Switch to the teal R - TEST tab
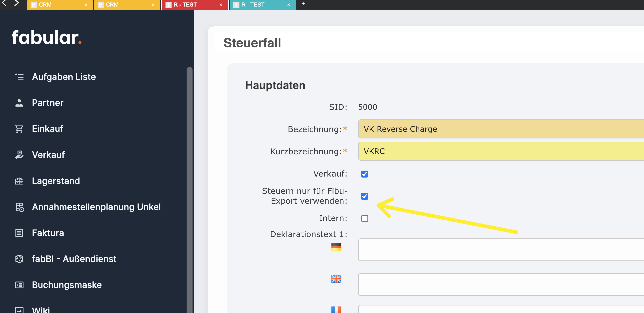Screen dimensions: 644x313 [x=258, y=5]
